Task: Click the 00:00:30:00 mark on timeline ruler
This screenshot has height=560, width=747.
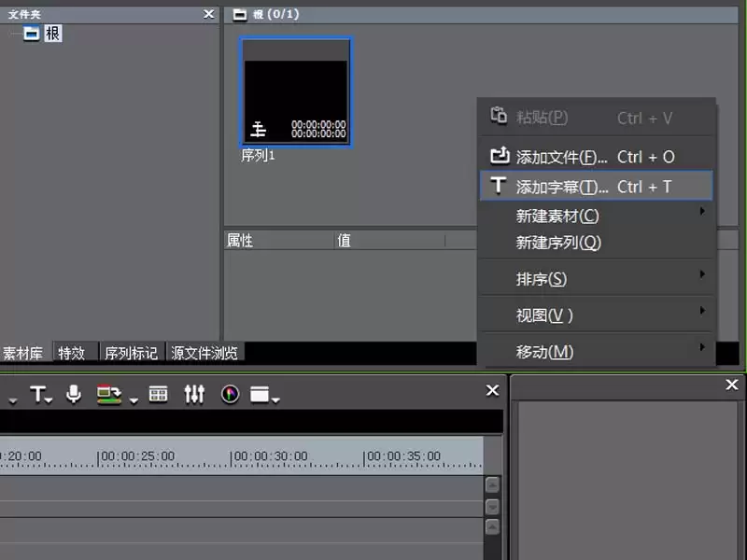Action: click(271, 456)
